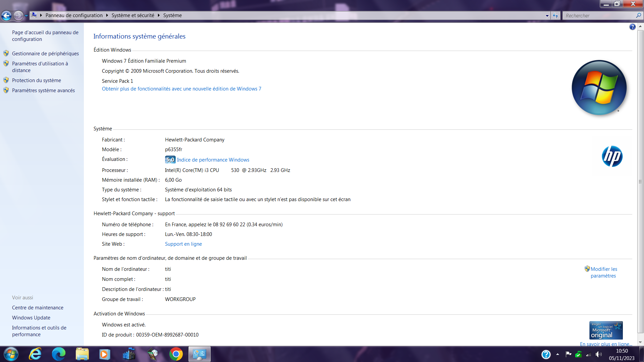Click Indice de performance Windows link
The height and width of the screenshot is (362, 644).
click(213, 160)
